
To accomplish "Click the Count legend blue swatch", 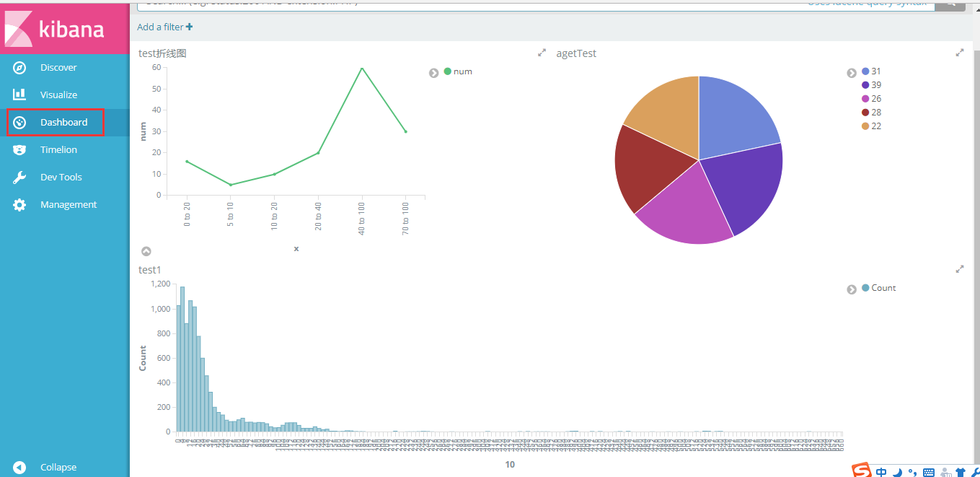I will point(865,288).
